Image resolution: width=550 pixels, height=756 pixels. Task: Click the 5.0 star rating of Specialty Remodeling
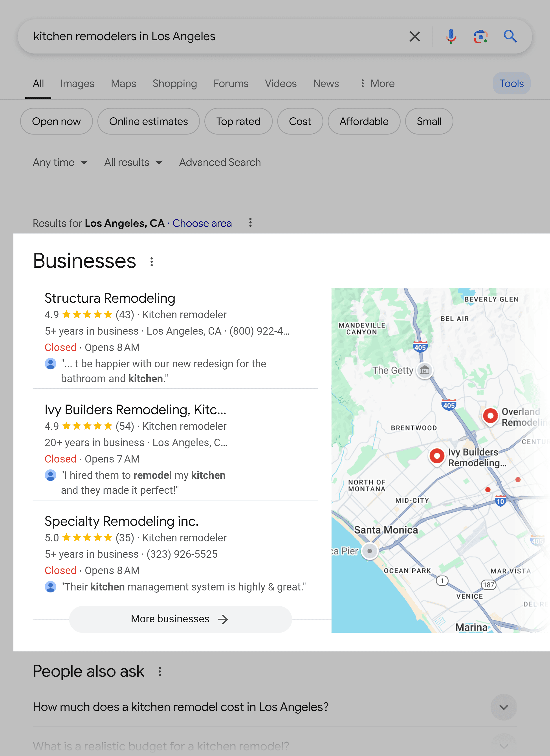pos(78,538)
